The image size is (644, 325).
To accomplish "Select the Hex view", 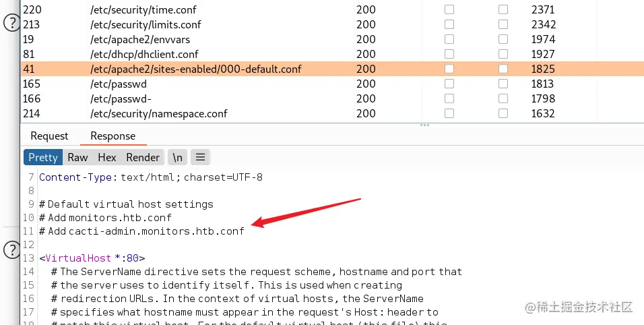I will point(107,157).
